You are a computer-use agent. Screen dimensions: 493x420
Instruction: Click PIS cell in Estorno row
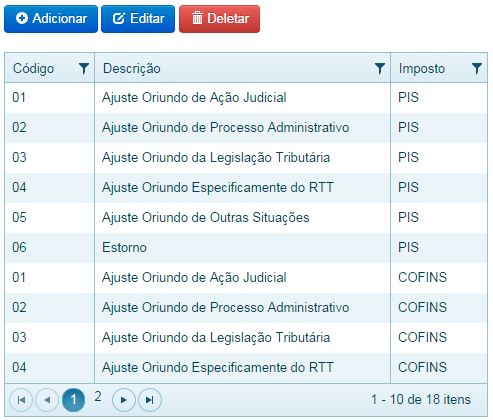439,248
